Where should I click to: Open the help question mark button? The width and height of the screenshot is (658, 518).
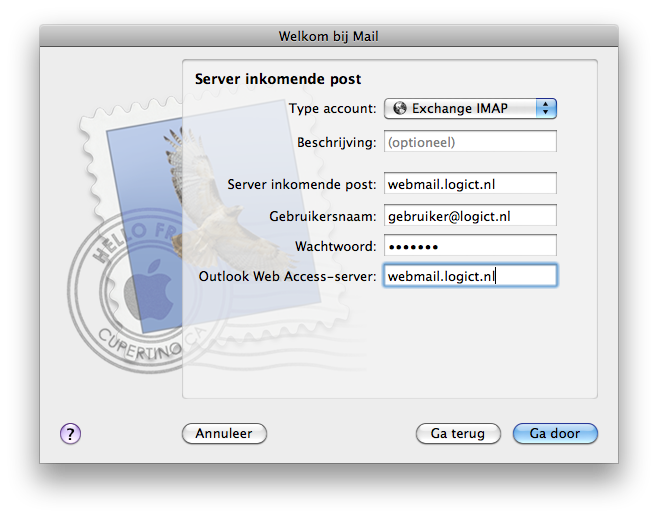[x=70, y=433]
